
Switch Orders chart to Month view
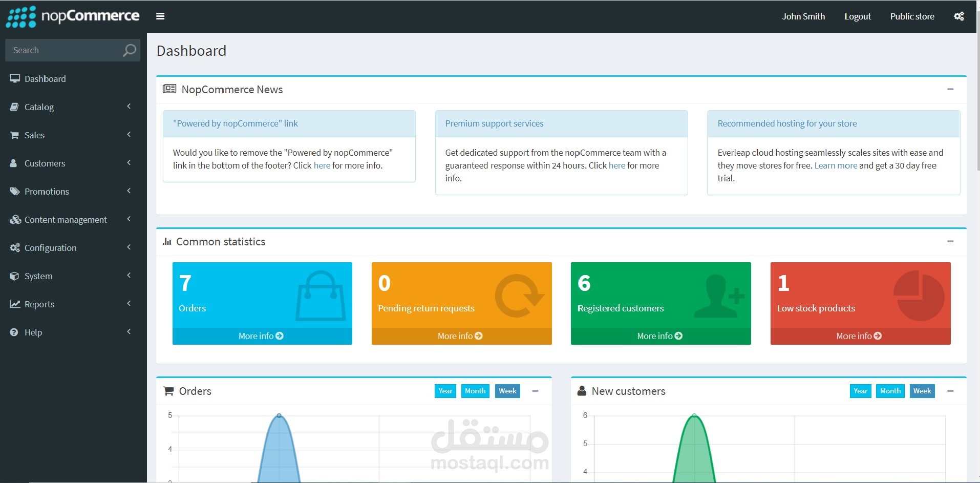coord(475,391)
